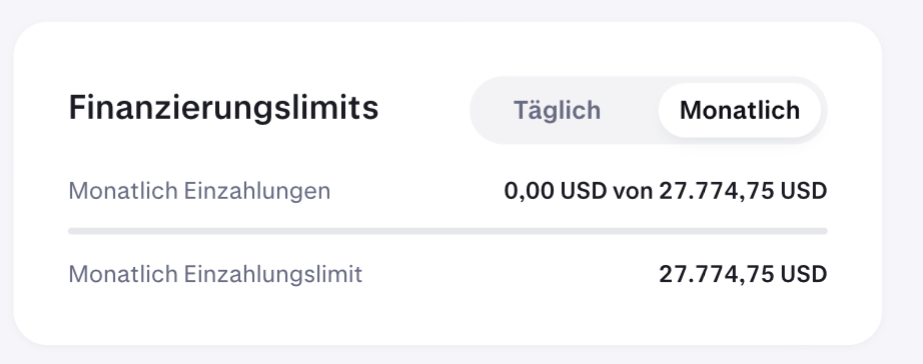The width and height of the screenshot is (923, 364).
Task: Click the USD currency text in limit row
Action: [x=804, y=274]
